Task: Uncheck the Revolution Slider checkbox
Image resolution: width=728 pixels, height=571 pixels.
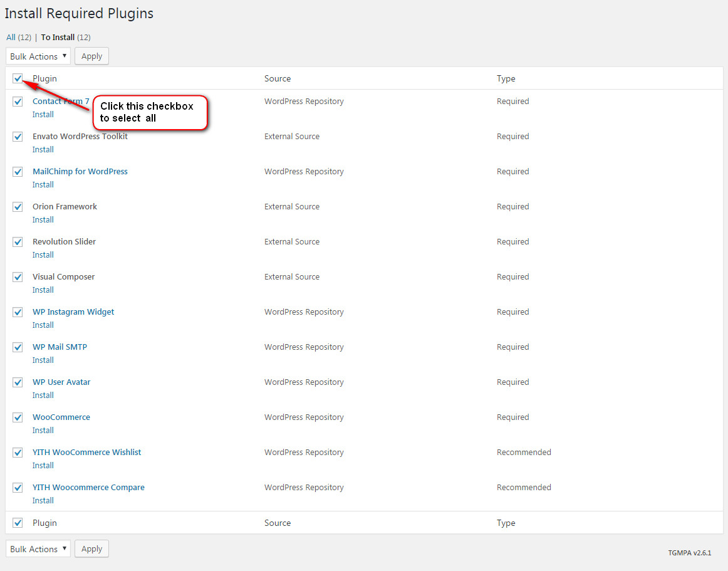Action: (18, 241)
